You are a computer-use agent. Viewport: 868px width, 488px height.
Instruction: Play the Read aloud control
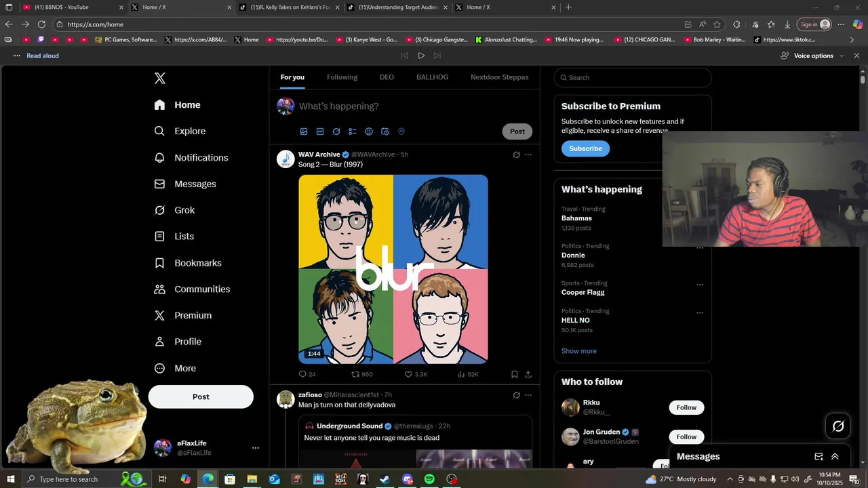[421, 56]
